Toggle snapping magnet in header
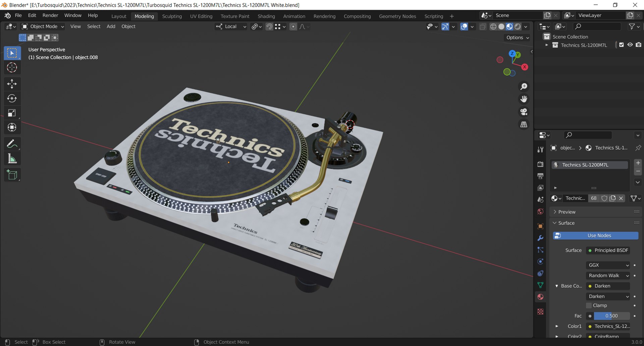This screenshot has width=644, height=346. [x=269, y=26]
